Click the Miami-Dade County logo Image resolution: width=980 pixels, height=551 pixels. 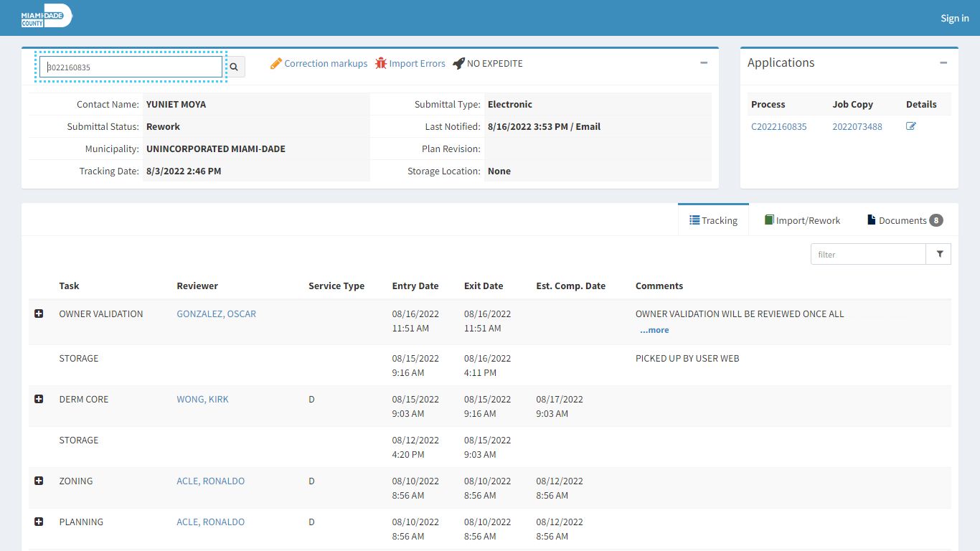click(x=47, y=16)
